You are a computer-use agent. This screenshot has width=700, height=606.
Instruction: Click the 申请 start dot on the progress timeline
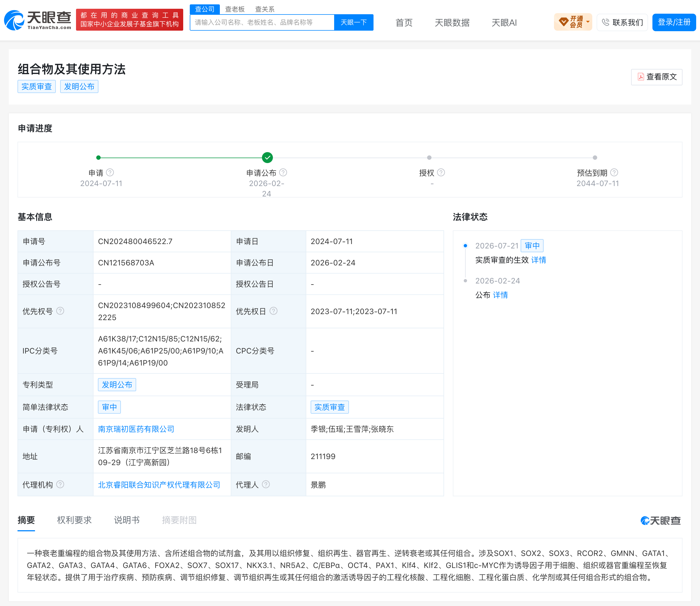tap(98, 158)
